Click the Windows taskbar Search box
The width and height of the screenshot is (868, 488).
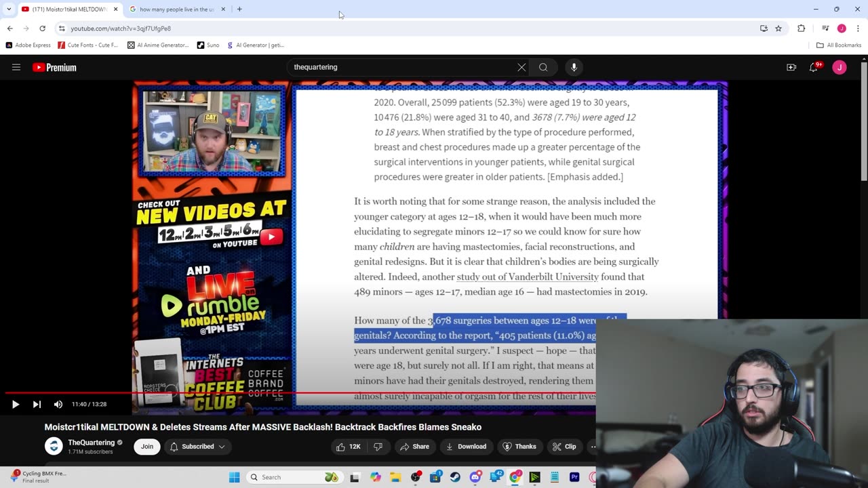pos(294,477)
